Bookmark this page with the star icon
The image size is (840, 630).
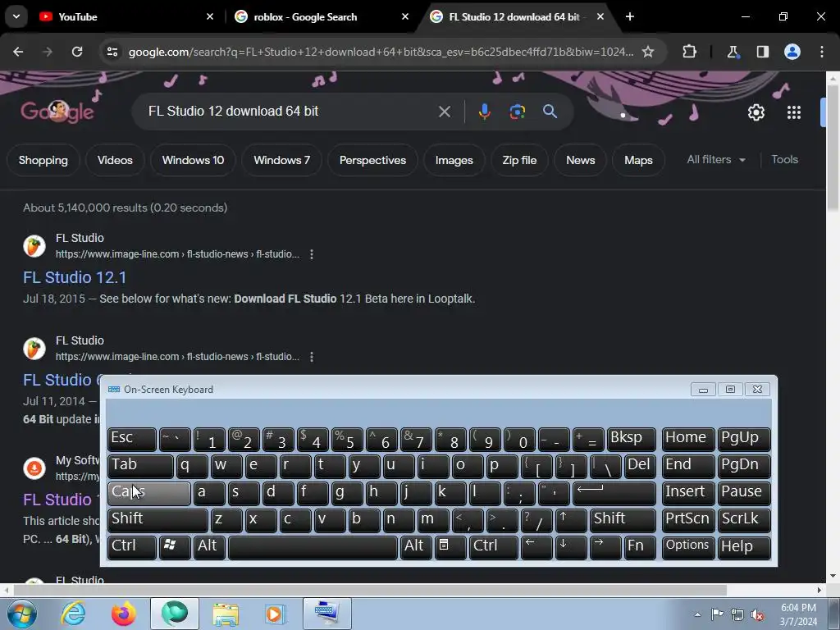648,52
